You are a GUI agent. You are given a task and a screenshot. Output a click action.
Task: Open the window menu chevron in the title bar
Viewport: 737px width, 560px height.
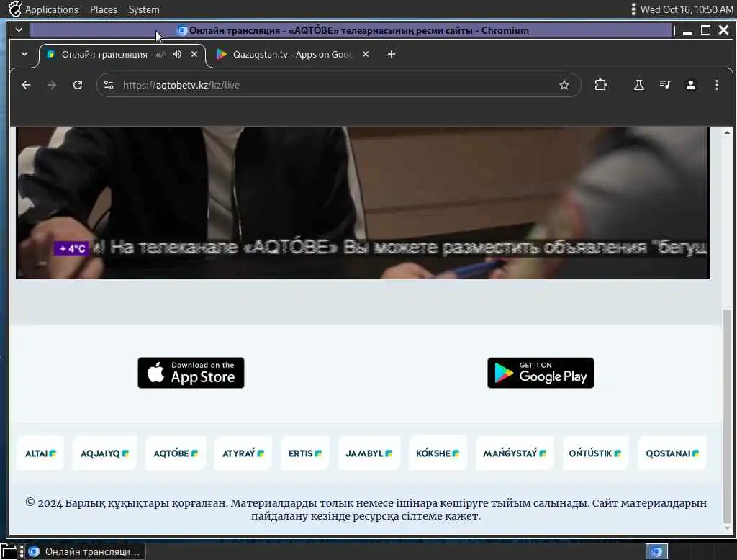tap(19, 30)
